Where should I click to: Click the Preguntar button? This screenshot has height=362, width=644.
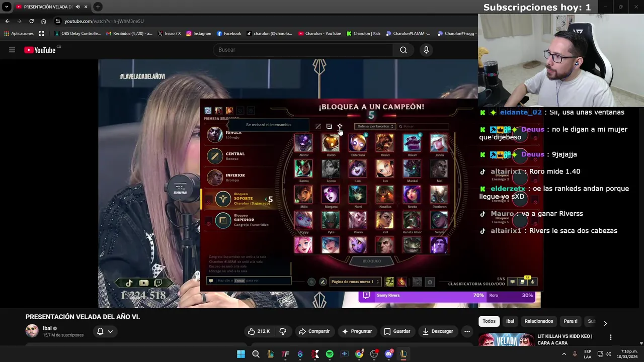point(357,331)
